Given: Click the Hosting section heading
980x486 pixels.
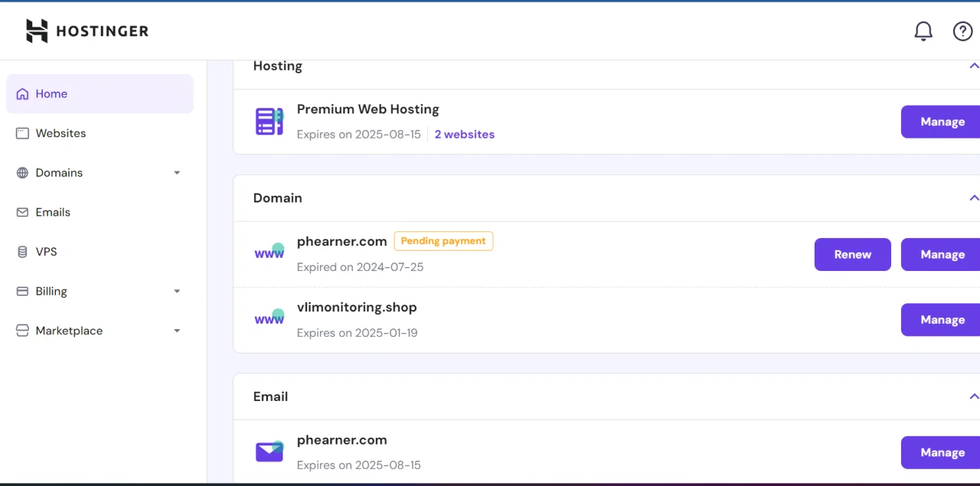Looking at the screenshot, I should tap(278, 66).
